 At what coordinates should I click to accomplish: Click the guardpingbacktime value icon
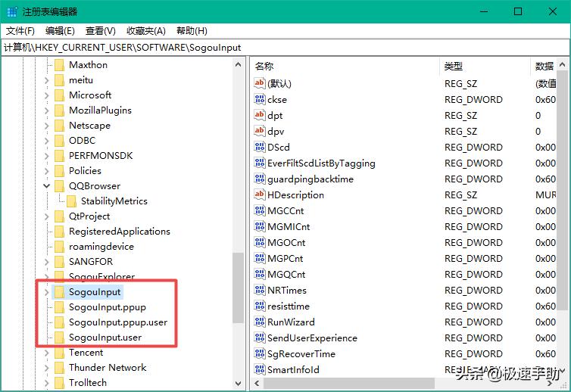coord(259,179)
